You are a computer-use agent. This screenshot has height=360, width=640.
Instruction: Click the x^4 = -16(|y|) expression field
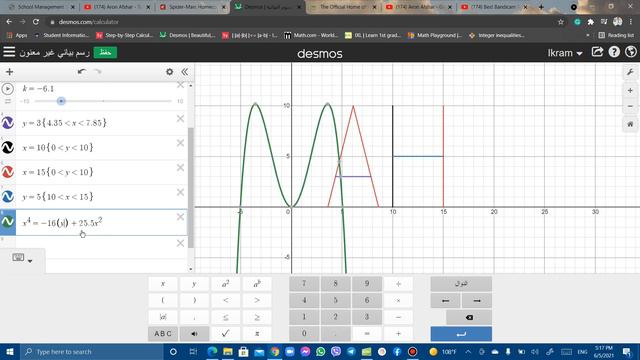point(101,222)
